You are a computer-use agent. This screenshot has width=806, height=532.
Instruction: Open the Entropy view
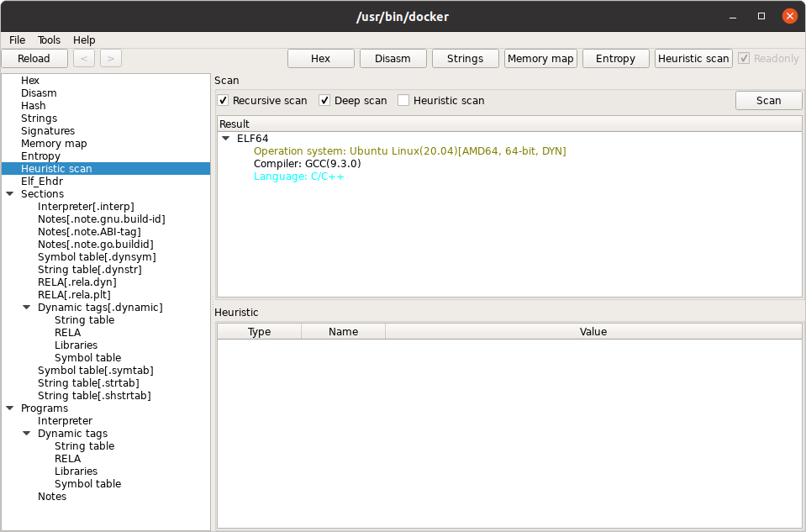[x=615, y=58]
